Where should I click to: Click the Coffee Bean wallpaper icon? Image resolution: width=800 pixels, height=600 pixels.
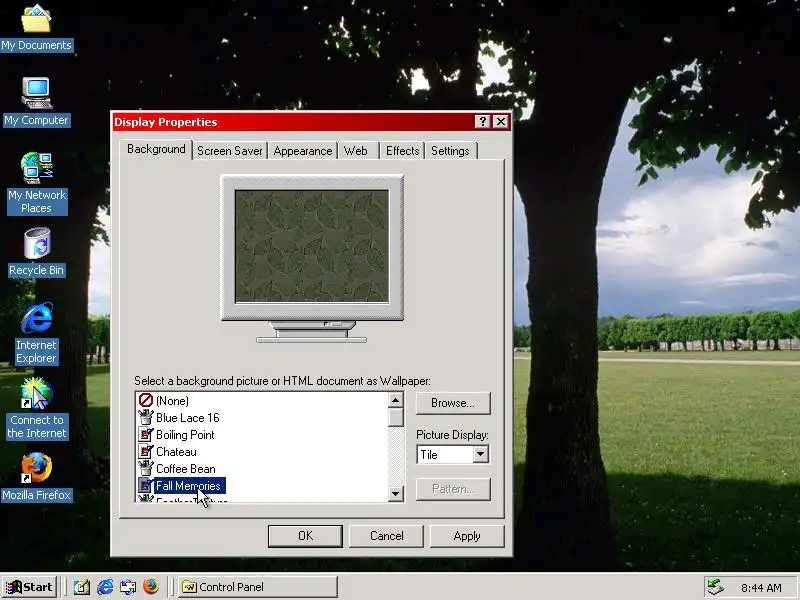(x=146, y=468)
